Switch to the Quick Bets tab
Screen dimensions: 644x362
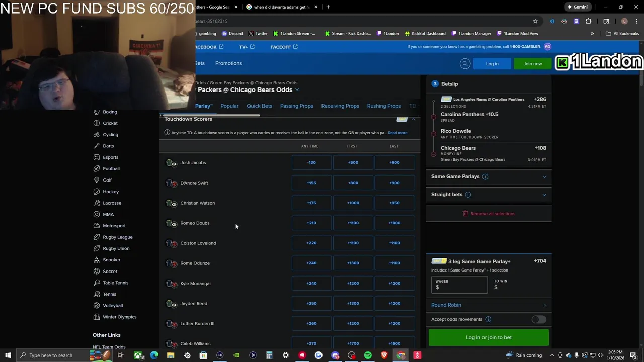(x=259, y=106)
